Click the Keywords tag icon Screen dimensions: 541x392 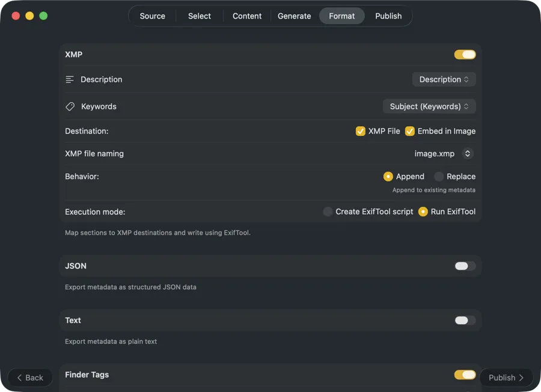click(70, 106)
